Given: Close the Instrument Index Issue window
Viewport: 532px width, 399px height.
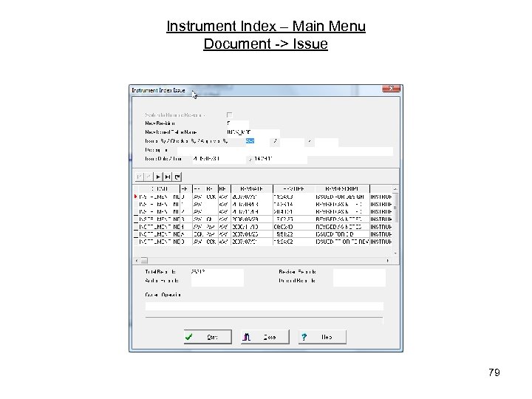Looking at the screenshot, I should [391, 89].
